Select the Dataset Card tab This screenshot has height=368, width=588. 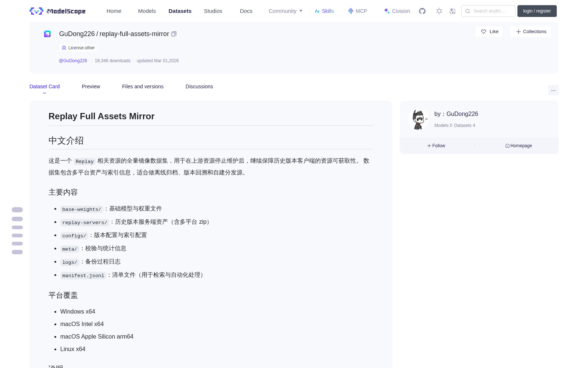[44, 86]
